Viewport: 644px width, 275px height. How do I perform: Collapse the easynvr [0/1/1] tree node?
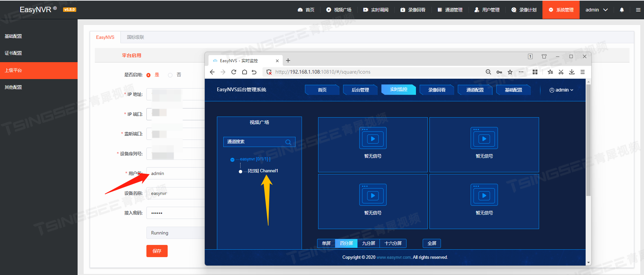(x=232, y=160)
